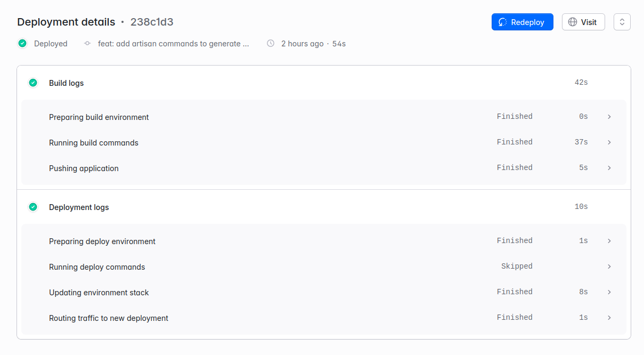This screenshot has width=644, height=355.
Task: Select the Running build commands row label
Action: coord(94,143)
